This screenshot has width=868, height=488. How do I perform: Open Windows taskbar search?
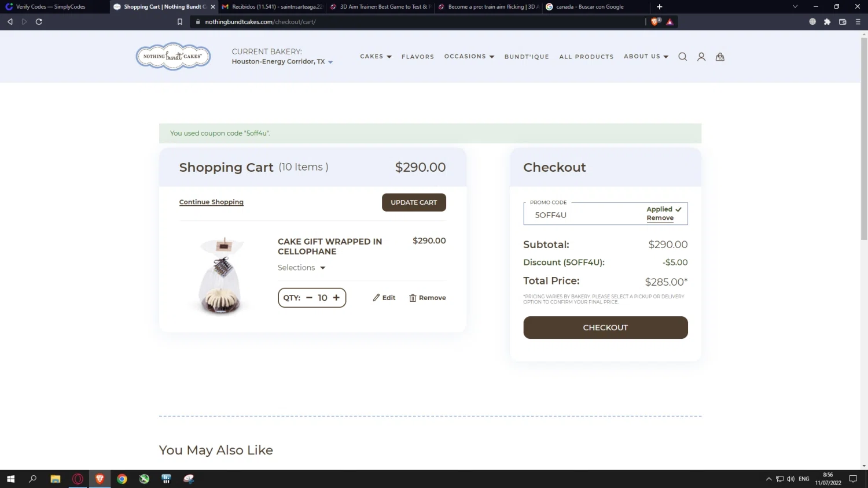(33, 479)
